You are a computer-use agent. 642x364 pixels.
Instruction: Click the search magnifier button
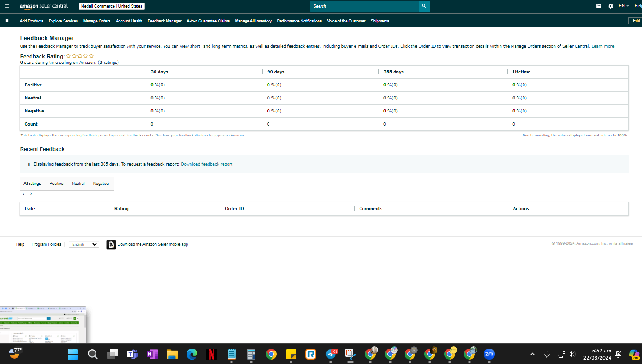click(424, 6)
